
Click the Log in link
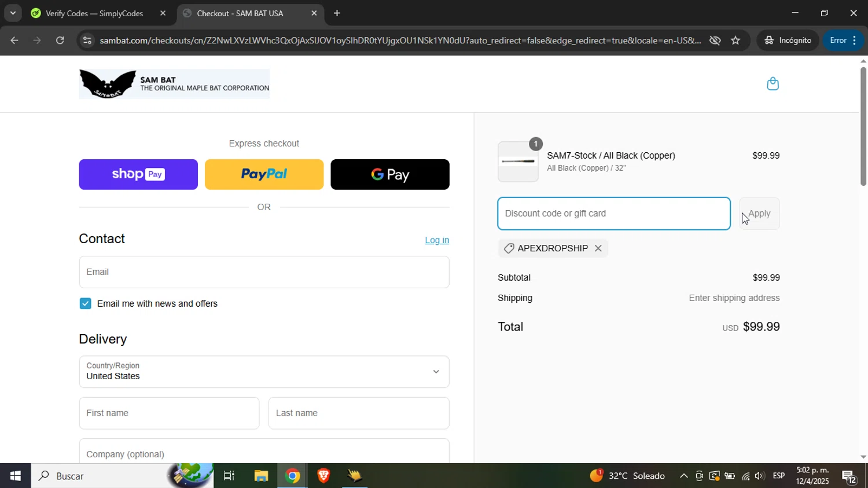(437, 240)
